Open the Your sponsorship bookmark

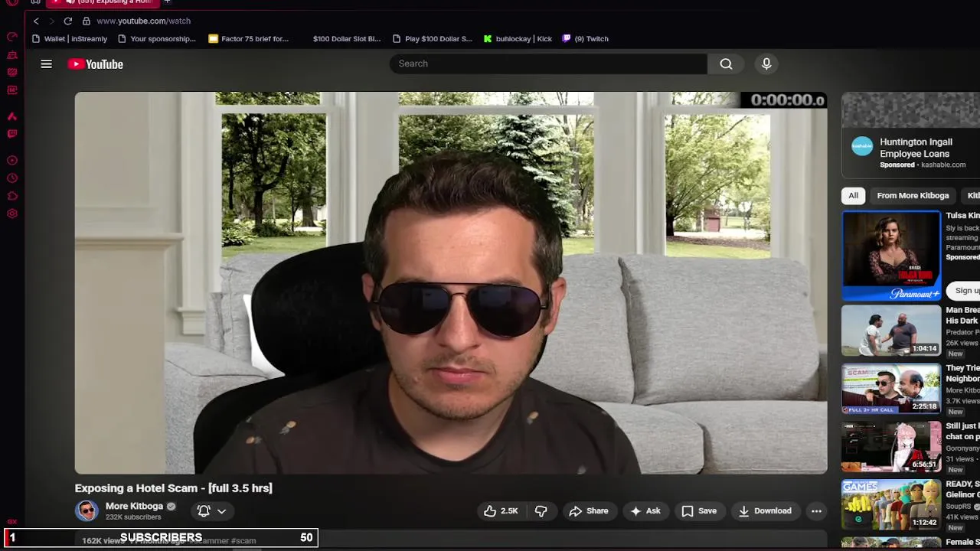[157, 39]
